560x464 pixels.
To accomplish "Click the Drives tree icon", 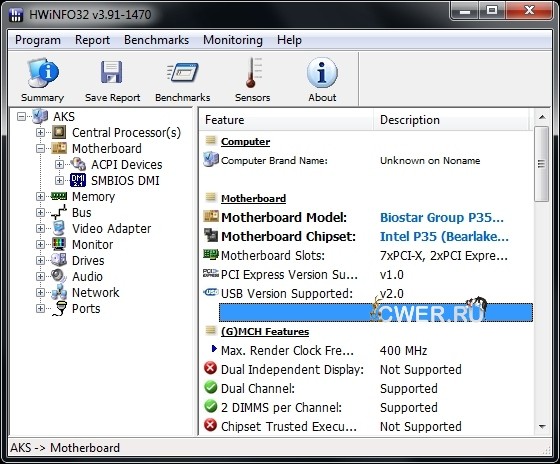I will coord(59,260).
